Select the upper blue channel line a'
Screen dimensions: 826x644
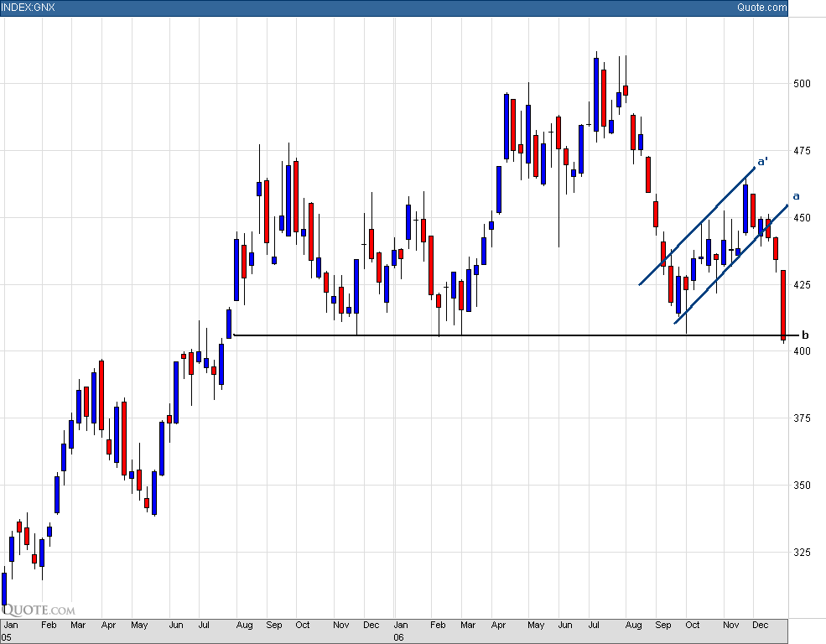click(697, 226)
